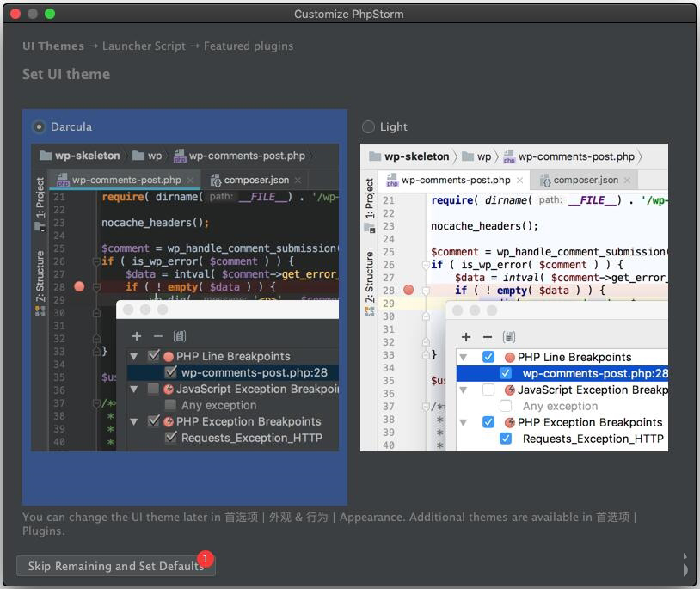Fold code block at line 26 in Light preview
Screen dimensions: 700x589
point(426,265)
